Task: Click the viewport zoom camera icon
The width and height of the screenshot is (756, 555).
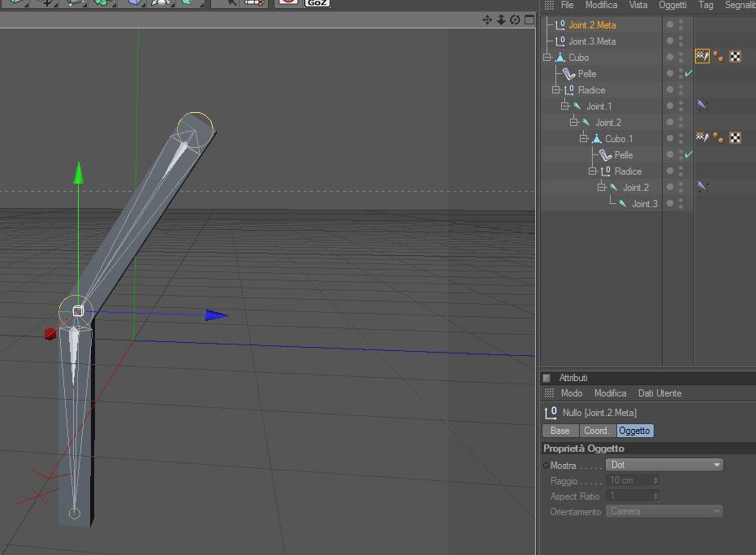Action: point(501,20)
